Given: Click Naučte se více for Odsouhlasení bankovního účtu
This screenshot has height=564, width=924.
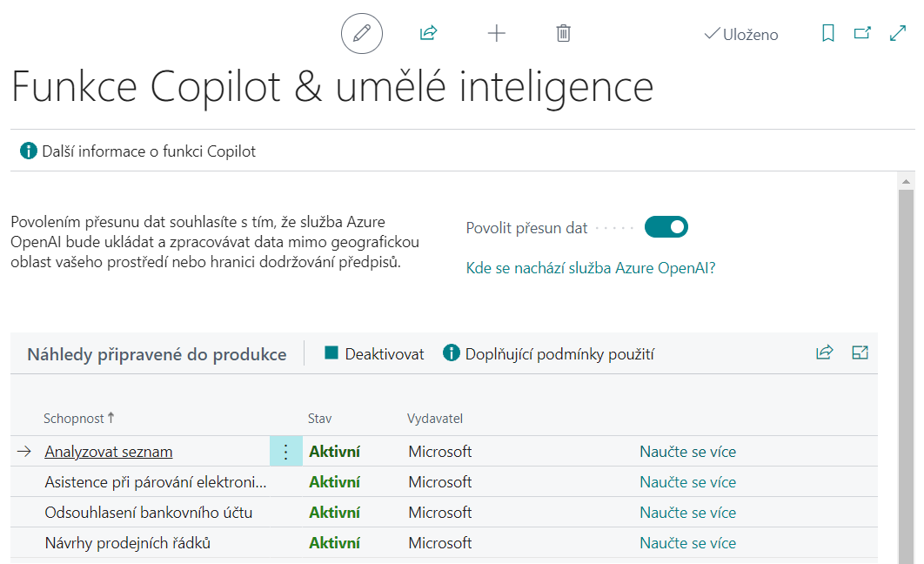Looking at the screenshot, I should [687, 513].
